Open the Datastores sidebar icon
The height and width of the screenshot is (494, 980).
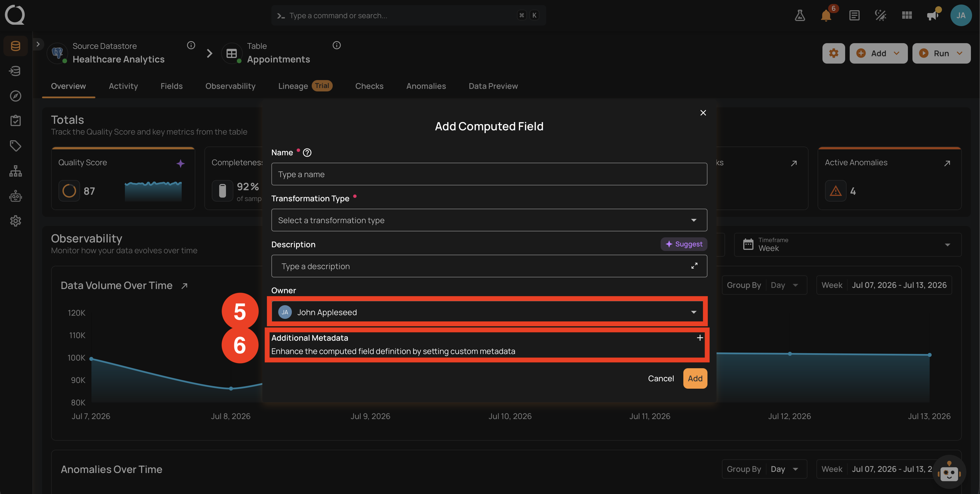[16, 46]
